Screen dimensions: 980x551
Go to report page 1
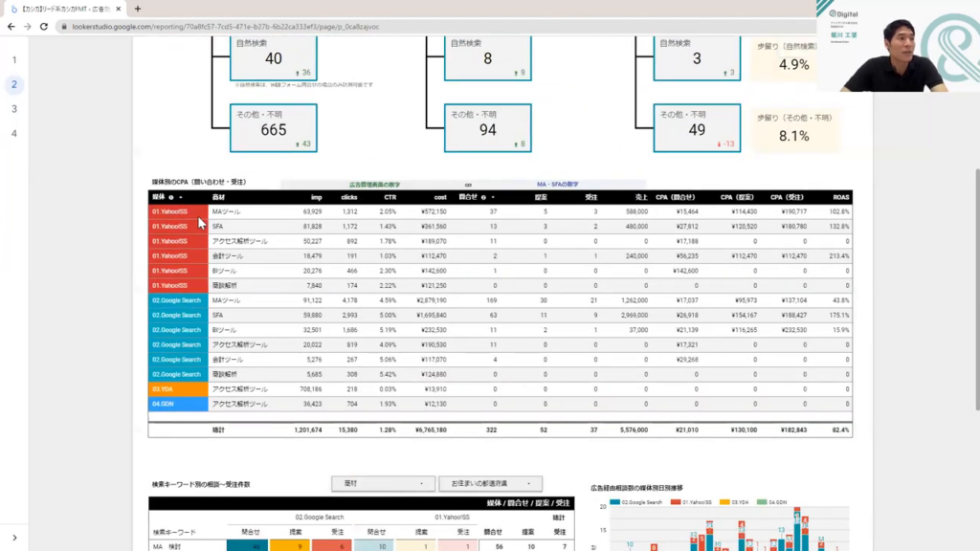point(13,59)
